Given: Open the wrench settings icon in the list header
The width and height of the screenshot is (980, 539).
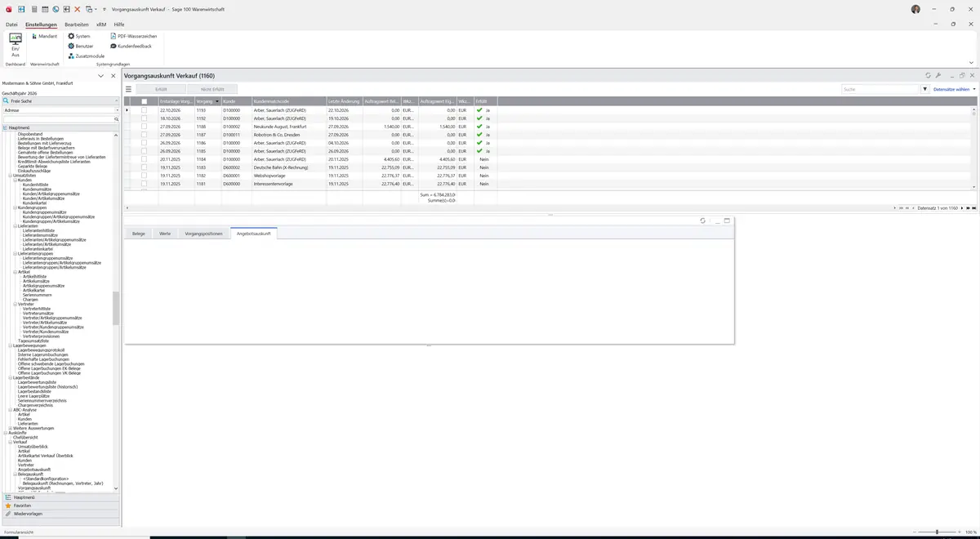Looking at the screenshot, I should tap(938, 75).
